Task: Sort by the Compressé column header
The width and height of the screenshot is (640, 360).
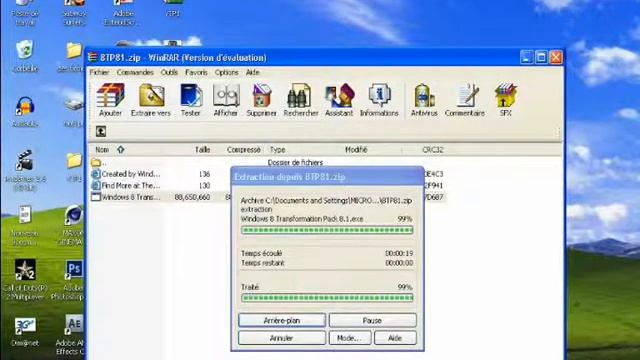Action: (244, 150)
